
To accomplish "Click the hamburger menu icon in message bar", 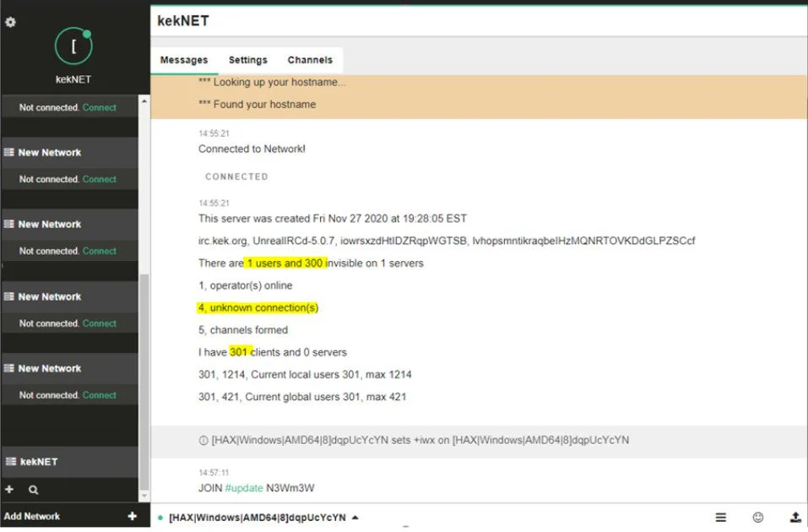I will [720, 517].
